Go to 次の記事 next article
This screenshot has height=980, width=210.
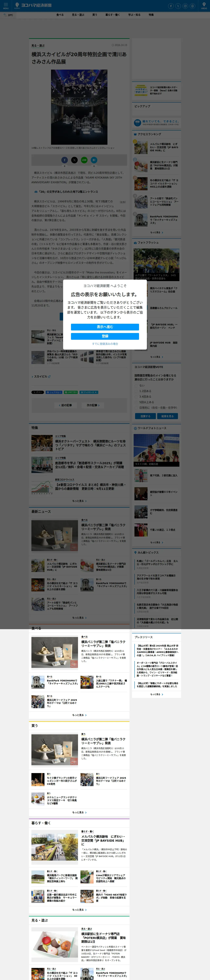click(93, 405)
